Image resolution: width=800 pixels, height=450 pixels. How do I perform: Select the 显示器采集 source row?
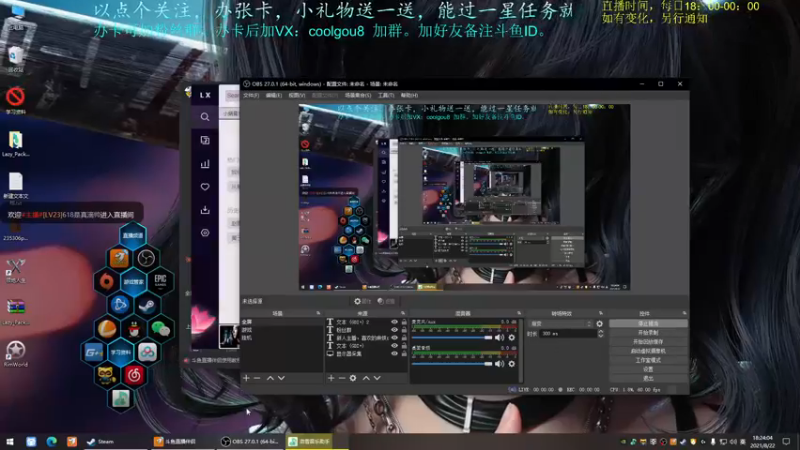point(367,353)
